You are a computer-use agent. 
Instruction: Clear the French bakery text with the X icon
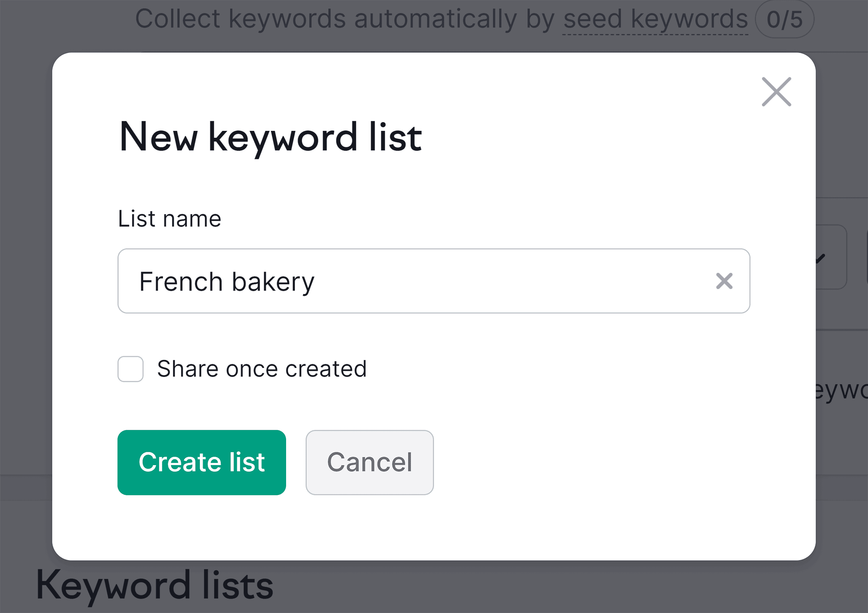click(724, 281)
